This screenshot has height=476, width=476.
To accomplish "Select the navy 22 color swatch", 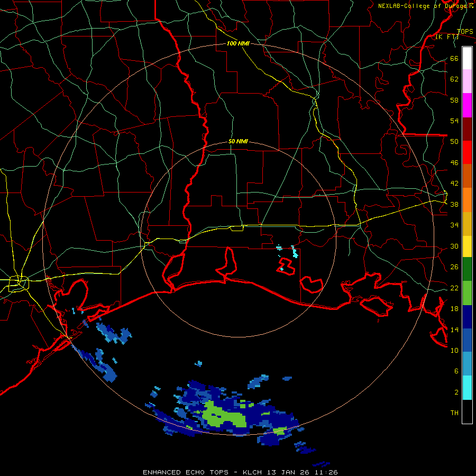I will click(x=467, y=317).
